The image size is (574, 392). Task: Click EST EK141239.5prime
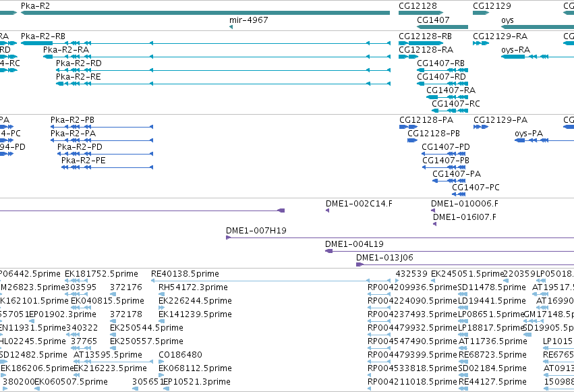(x=161, y=321)
